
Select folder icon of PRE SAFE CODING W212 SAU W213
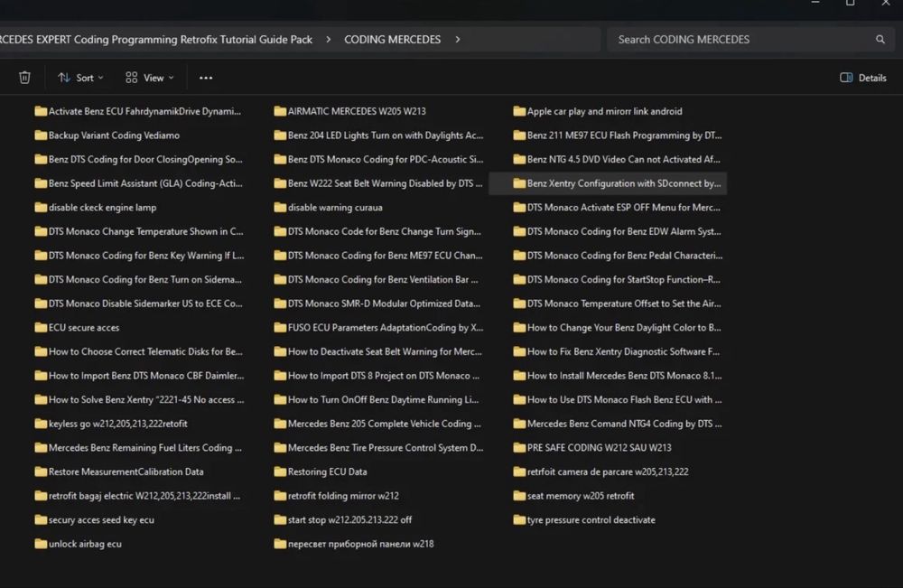(x=519, y=447)
